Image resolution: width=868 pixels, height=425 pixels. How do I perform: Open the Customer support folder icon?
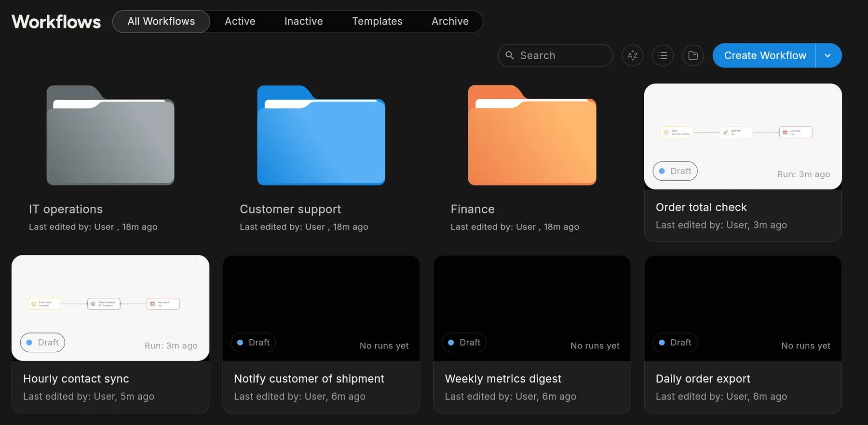click(321, 135)
